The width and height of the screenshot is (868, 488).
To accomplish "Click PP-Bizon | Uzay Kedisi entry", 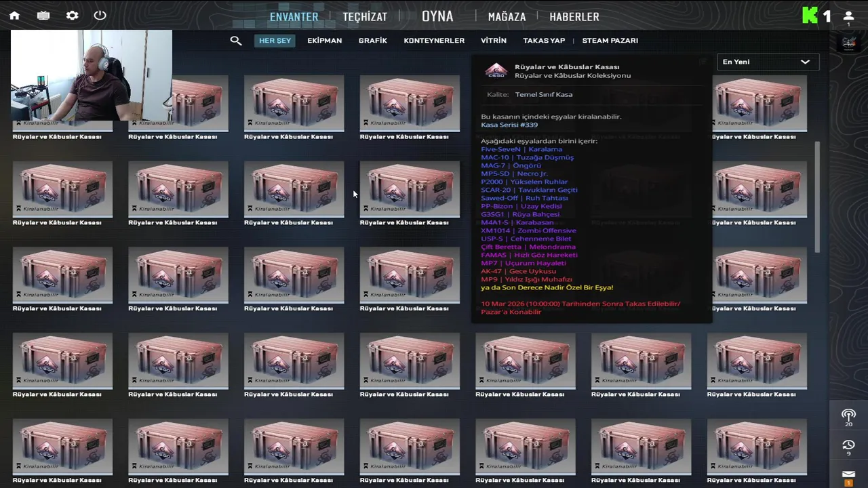I will tap(521, 206).
